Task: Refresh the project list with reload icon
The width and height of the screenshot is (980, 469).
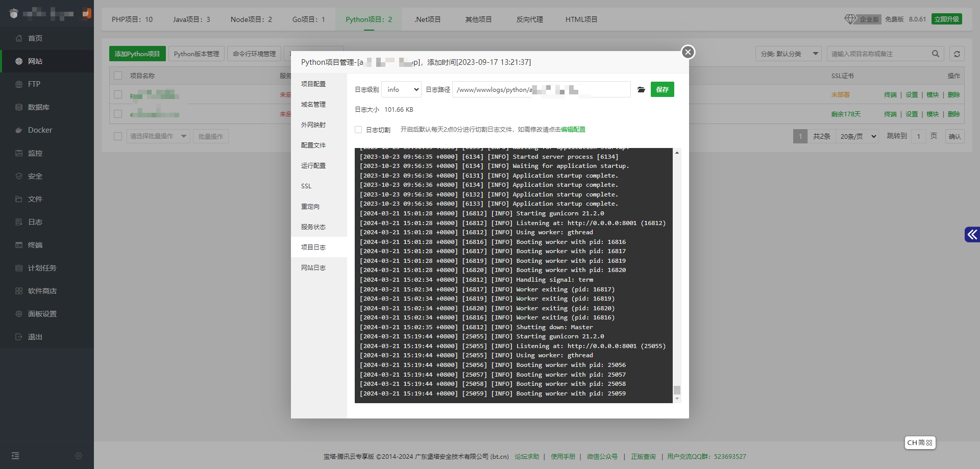Action: tap(957, 54)
